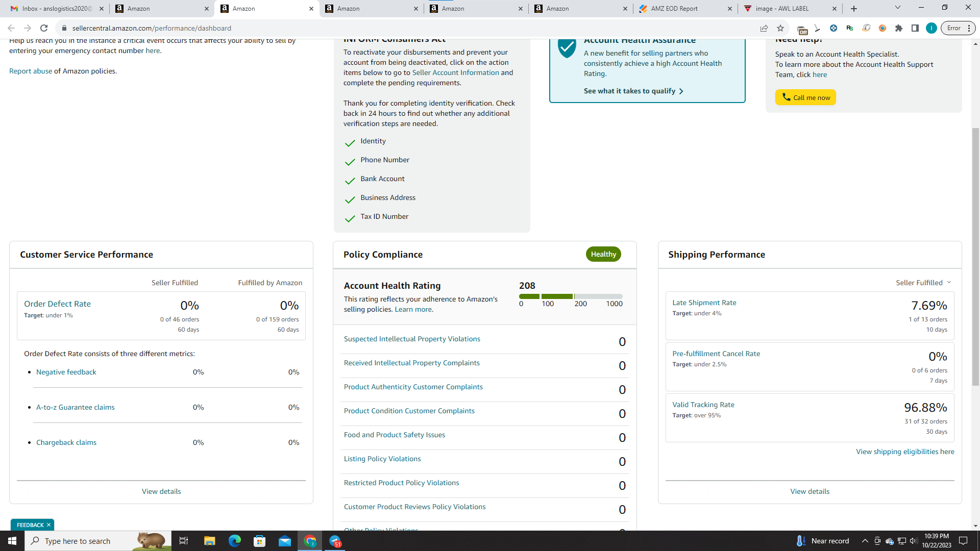Switch to the AMZ EOD Report tab
Image resolution: width=980 pixels, height=551 pixels.
click(685, 9)
